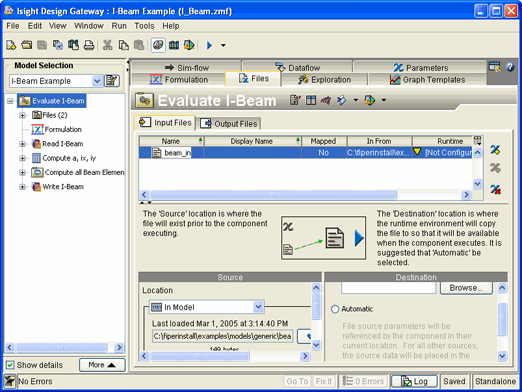Click the Paste clipboard toolbar icon
This screenshot has width=522, height=392.
[139, 45]
